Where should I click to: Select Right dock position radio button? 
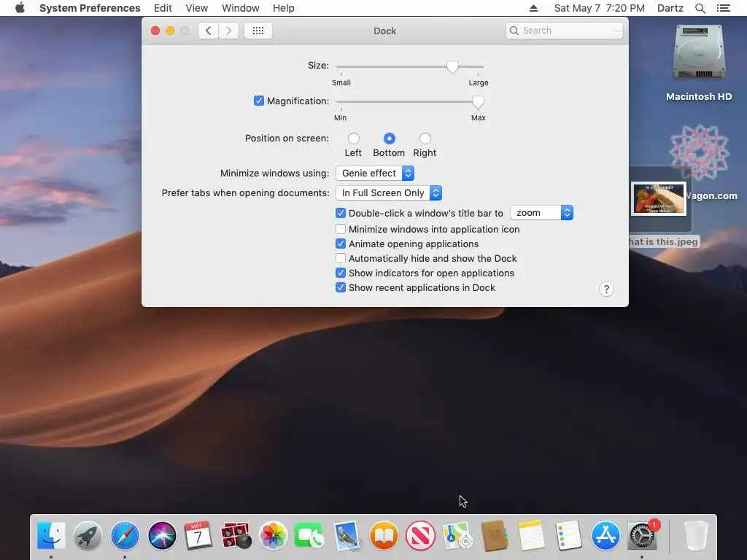(x=425, y=139)
